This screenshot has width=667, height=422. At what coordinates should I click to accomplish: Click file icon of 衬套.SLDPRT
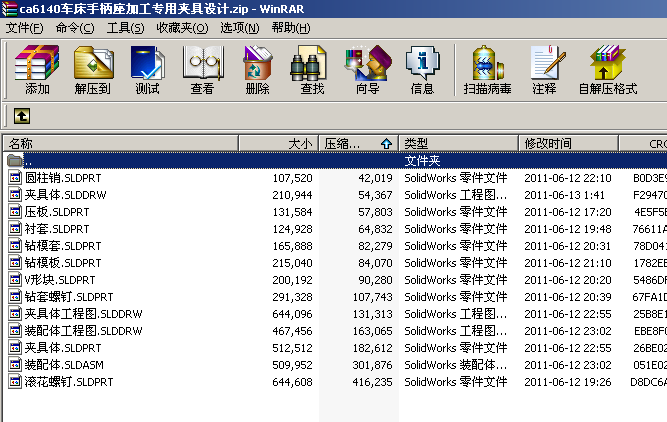[15, 228]
